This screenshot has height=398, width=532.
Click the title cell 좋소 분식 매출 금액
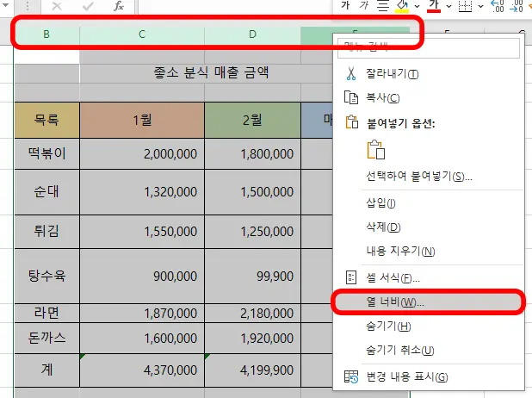tap(211, 72)
